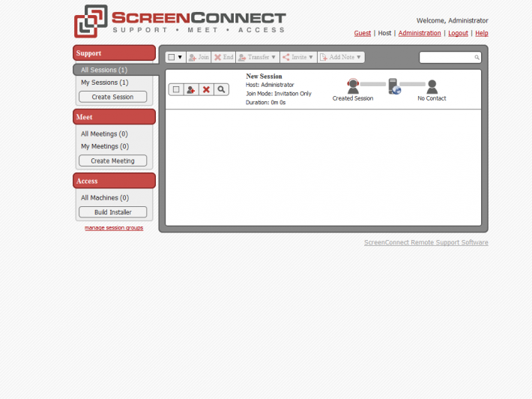The width and height of the screenshot is (532, 399).
Task: Click the red X end icon in session row
Action: tap(206, 90)
